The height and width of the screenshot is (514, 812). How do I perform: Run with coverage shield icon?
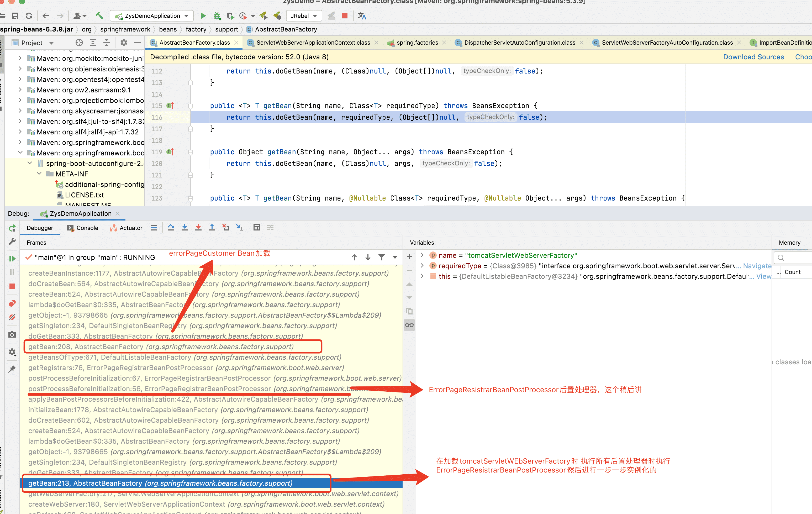pos(230,16)
